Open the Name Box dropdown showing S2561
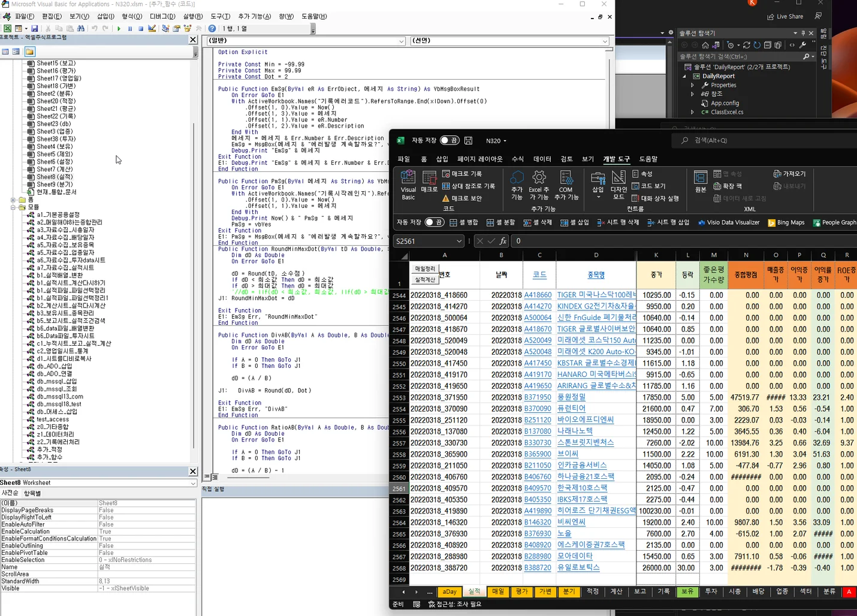Viewport: 857px width, 616px height. (459, 241)
